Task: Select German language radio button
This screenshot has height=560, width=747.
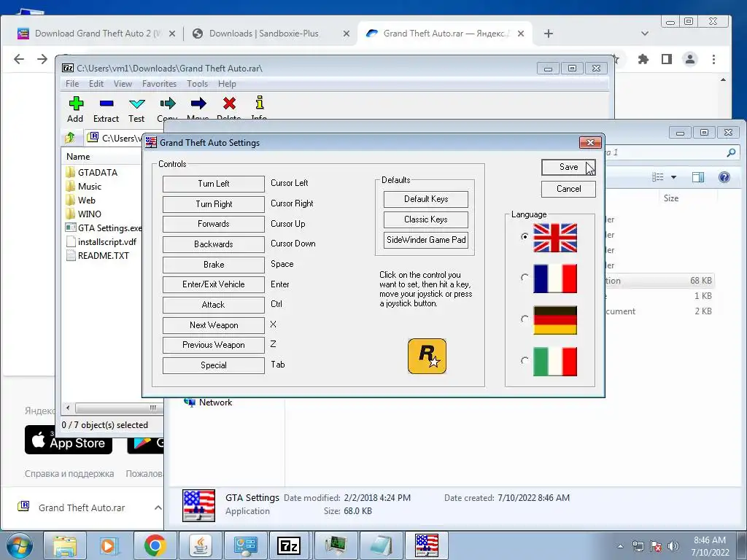Action: pos(525,319)
